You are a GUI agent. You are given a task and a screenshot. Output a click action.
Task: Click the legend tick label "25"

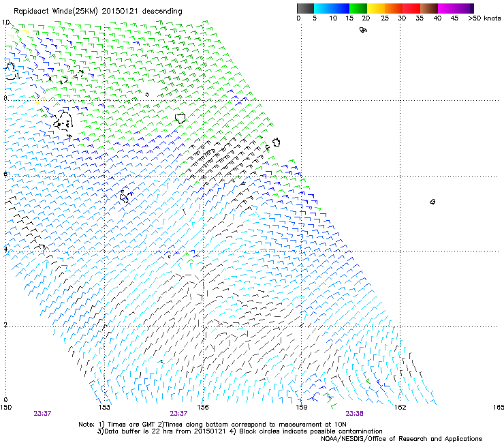pyautogui.click(x=385, y=18)
